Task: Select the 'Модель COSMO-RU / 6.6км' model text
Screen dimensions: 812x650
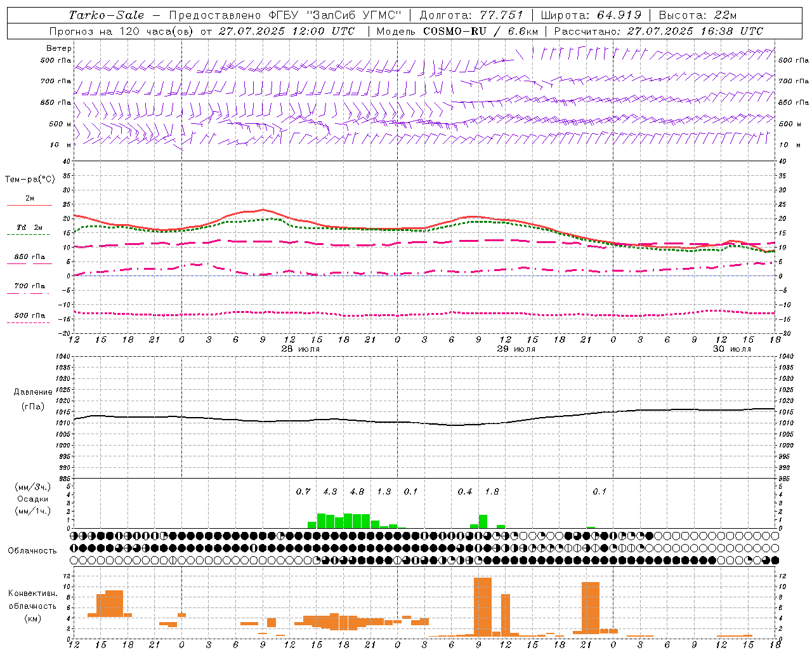Action: [x=457, y=31]
